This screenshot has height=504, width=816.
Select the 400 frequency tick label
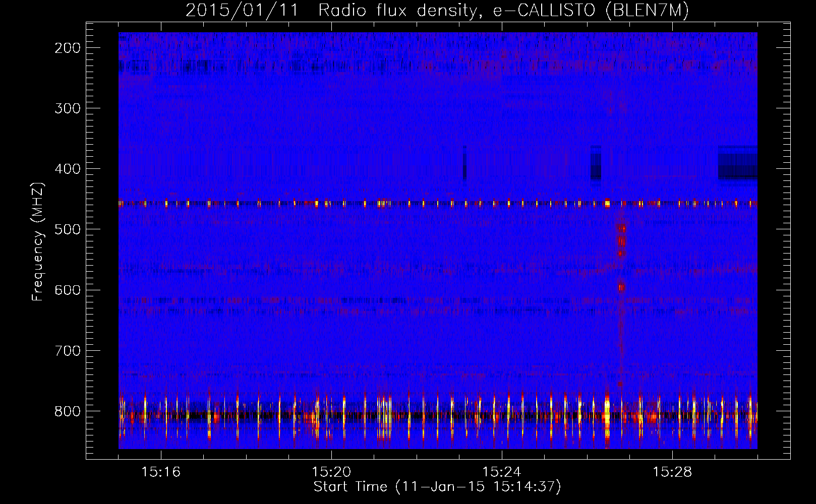tap(68, 169)
